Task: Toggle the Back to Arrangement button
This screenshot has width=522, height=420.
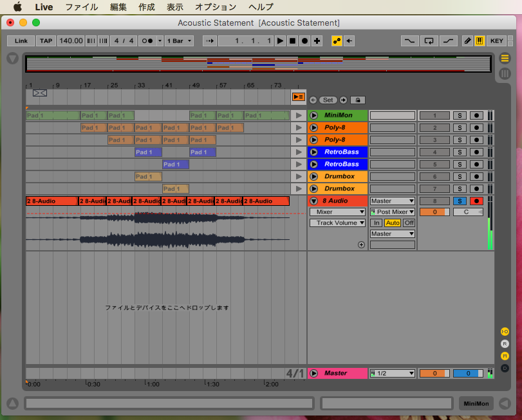Action: click(x=298, y=96)
